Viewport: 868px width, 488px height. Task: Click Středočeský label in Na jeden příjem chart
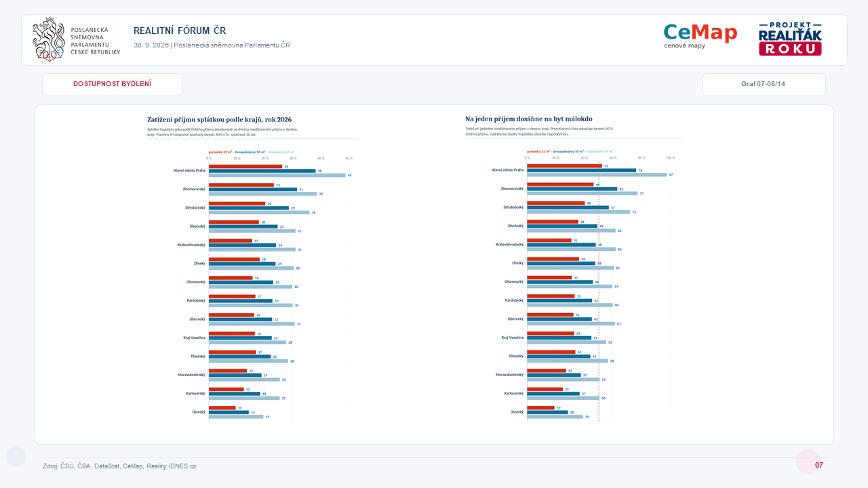[513, 207]
